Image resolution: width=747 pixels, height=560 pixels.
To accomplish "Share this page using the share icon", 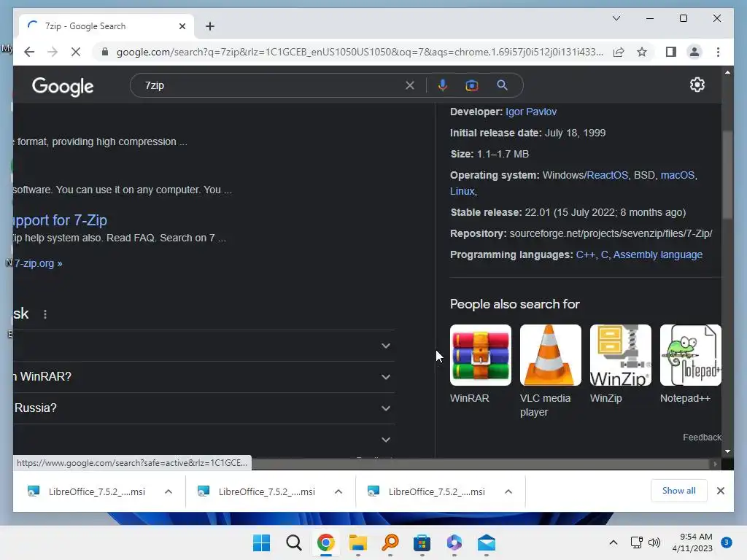I will click(619, 52).
